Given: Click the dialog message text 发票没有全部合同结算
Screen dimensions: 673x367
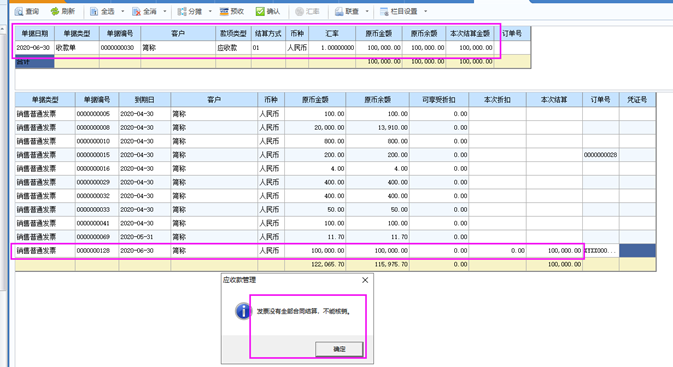Looking at the screenshot, I should pos(303,312).
